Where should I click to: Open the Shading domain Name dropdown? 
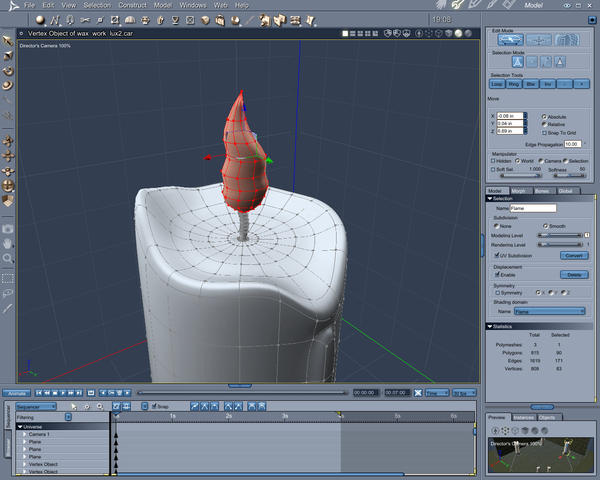coord(549,311)
